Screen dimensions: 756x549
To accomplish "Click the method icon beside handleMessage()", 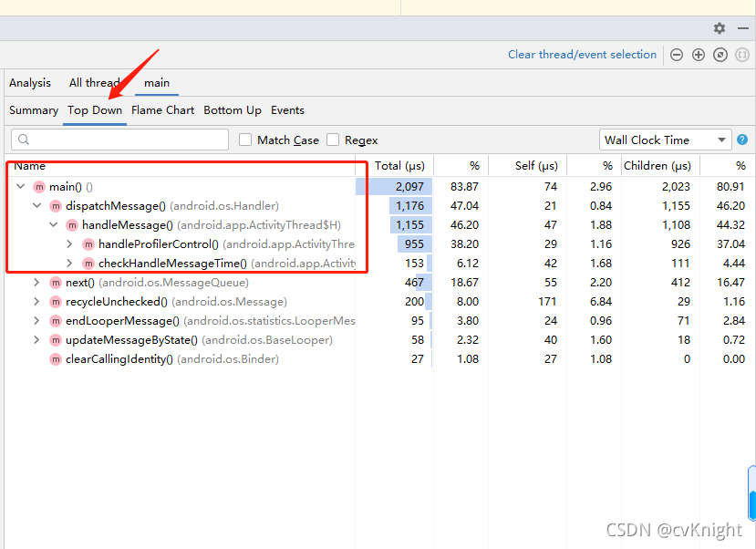I will pyautogui.click(x=72, y=225).
